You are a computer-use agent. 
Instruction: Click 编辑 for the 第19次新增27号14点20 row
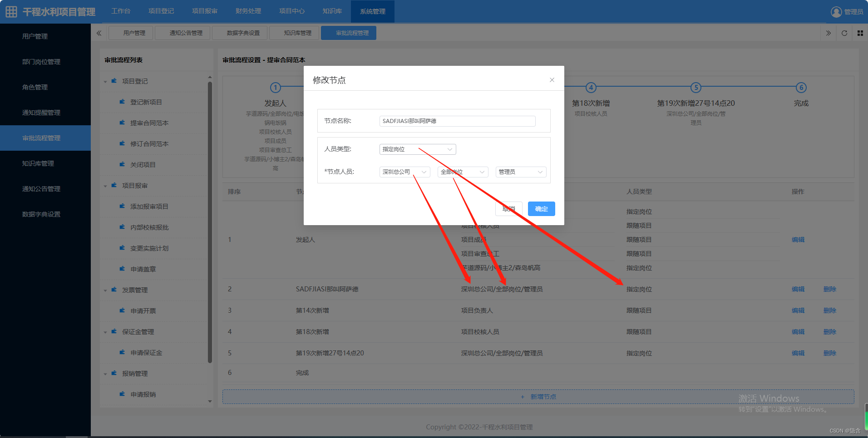798,353
